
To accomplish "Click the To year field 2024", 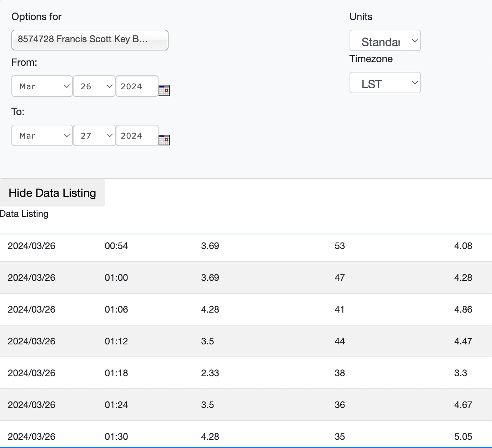I will 137,136.
